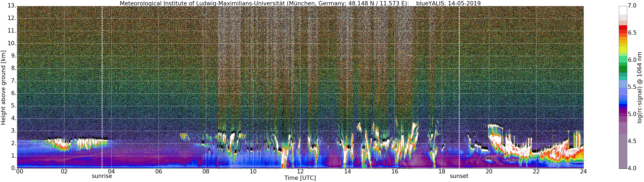
Task: Pick the grey-mauve colorbar segment near 4.0
Action: [623, 151]
